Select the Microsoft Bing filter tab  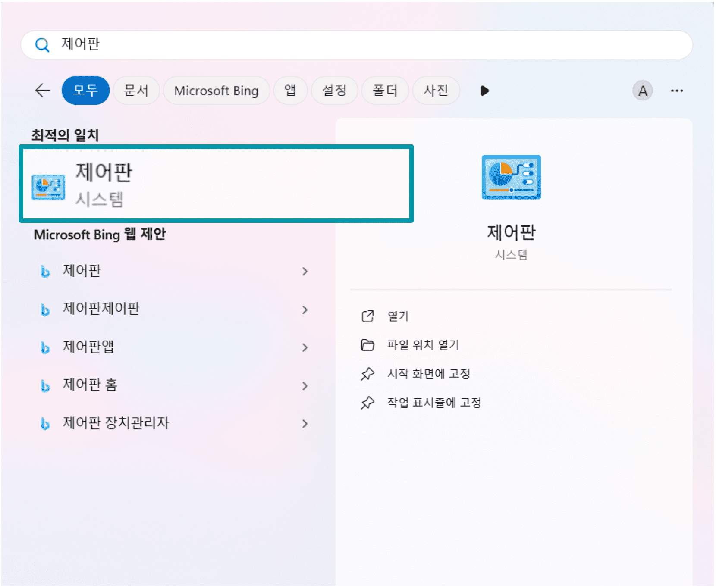click(216, 91)
